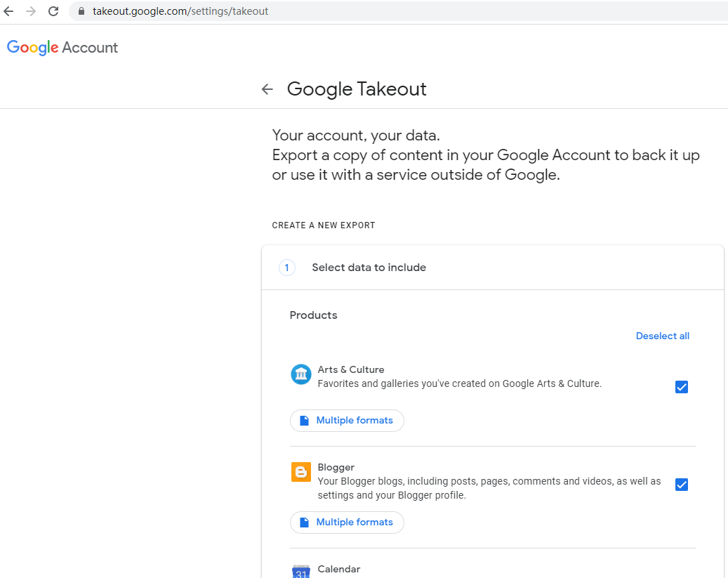
Task: Click the Arts & Culture product icon
Action: [x=301, y=374]
